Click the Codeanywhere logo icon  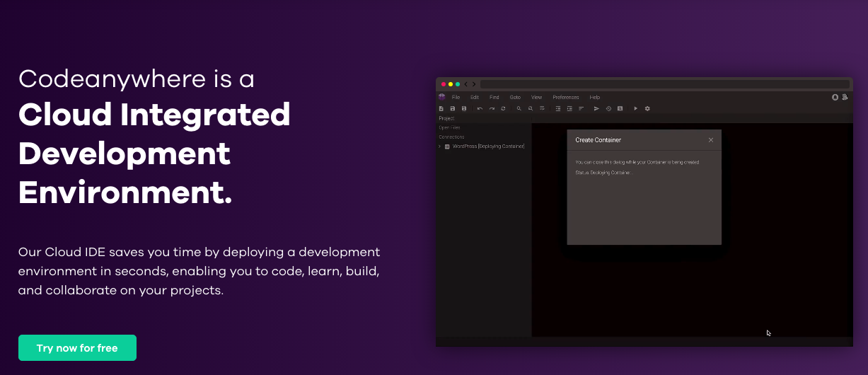click(441, 97)
